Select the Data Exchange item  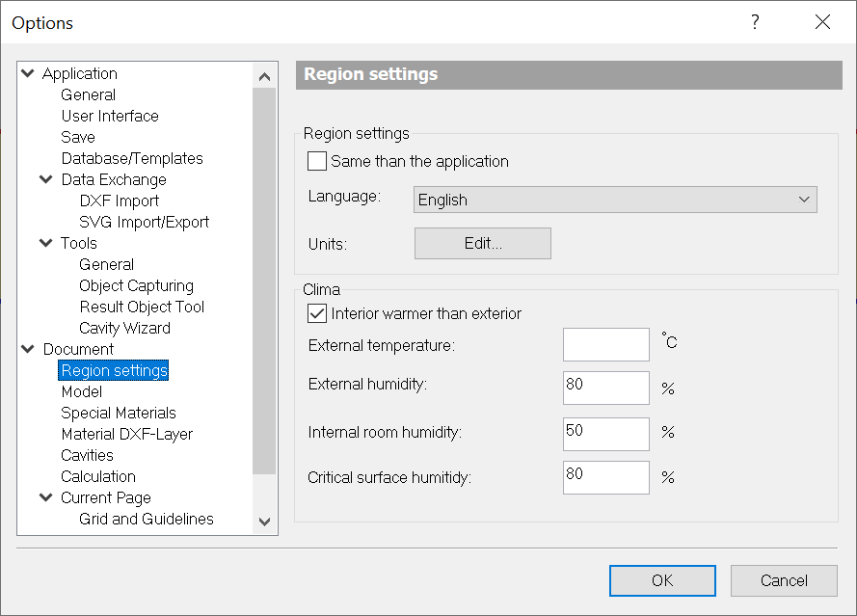coord(114,179)
